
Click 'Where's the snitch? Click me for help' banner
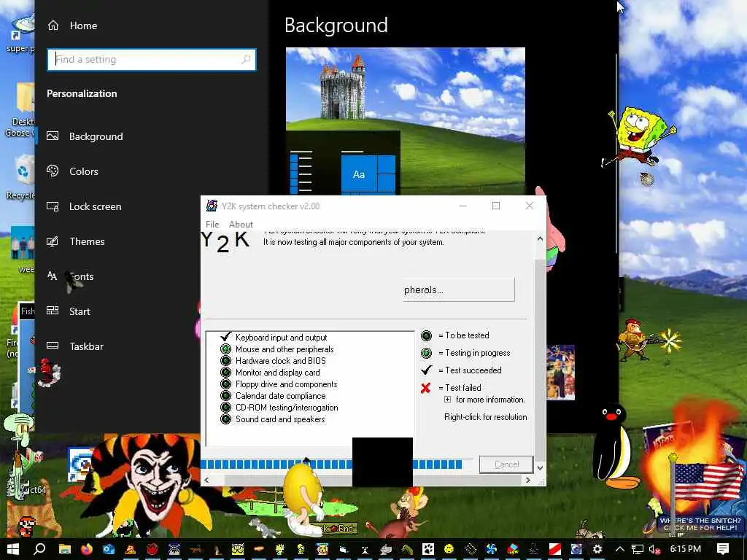702,524
